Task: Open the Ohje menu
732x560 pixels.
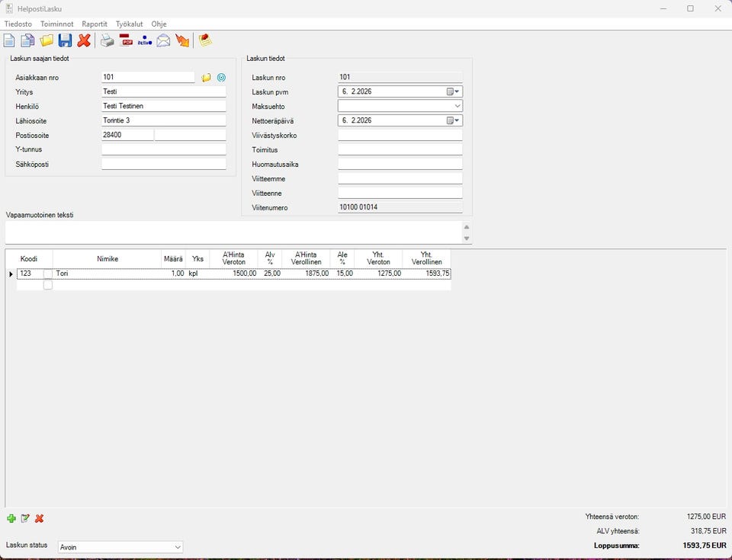Action: click(159, 24)
